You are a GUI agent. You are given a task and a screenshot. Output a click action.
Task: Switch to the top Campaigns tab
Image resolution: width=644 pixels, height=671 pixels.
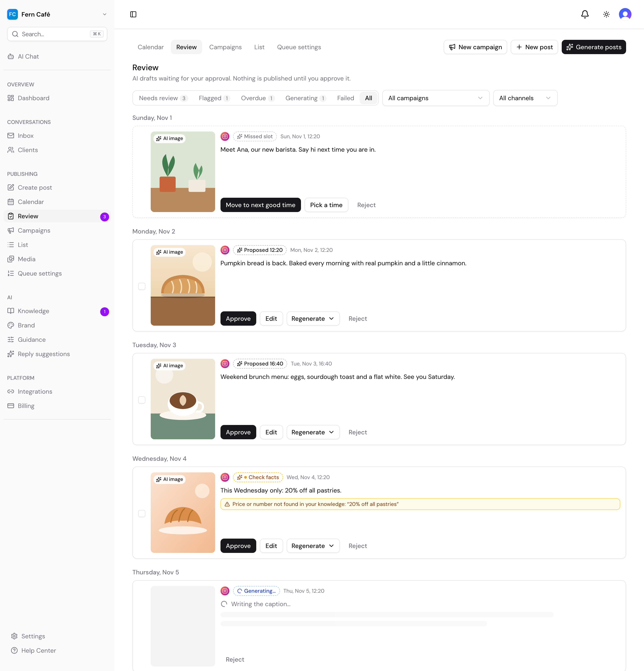click(x=225, y=47)
